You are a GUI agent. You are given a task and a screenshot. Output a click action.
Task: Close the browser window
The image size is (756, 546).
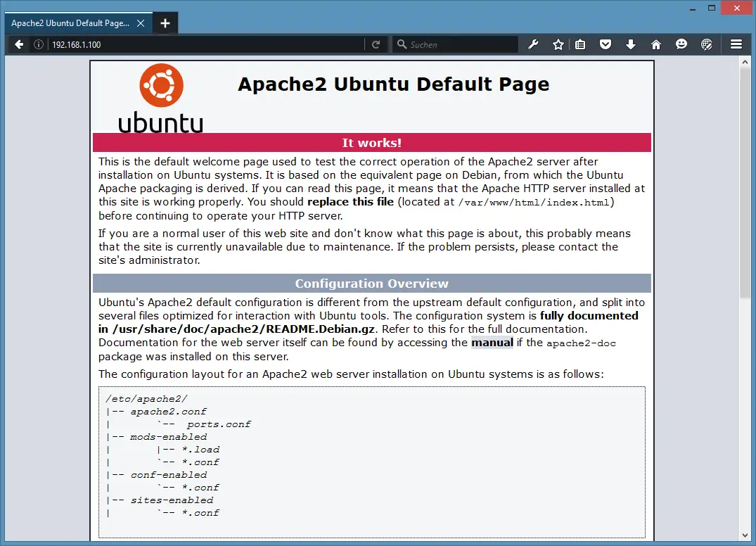pyautogui.click(x=737, y=8)
